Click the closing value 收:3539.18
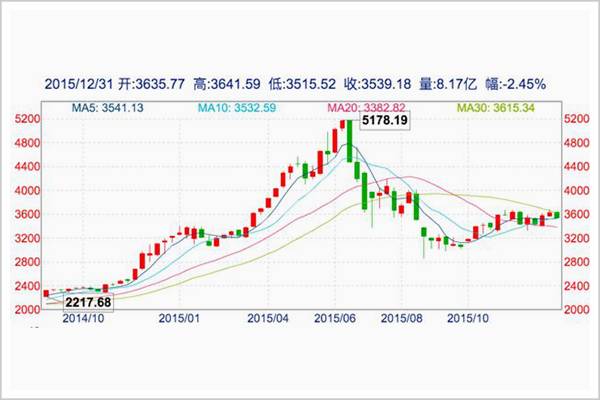The width and height of the screenshot is (600, 400). point(378,84)
